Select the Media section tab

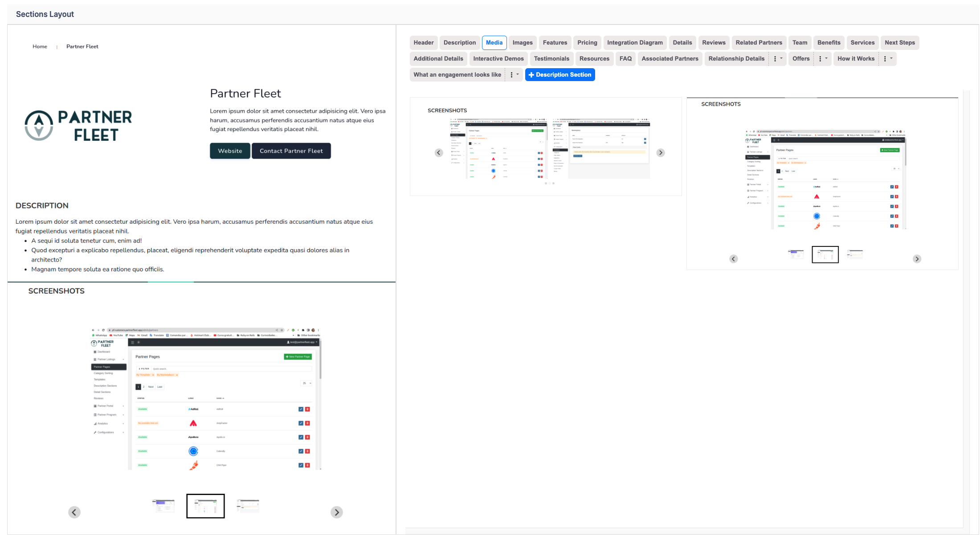click(494, 43)
